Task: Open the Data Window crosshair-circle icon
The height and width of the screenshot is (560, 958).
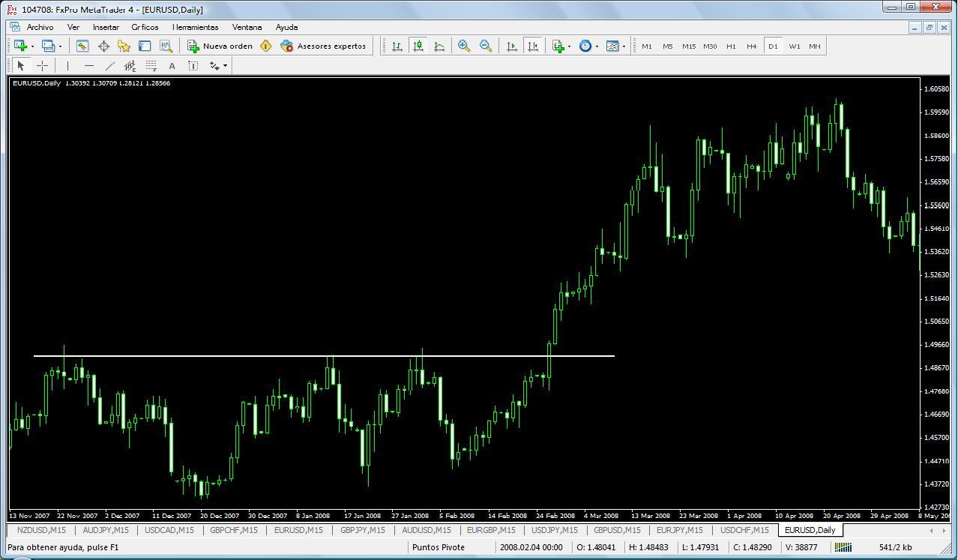Action: pyautogui.click(x=103, y=46)
